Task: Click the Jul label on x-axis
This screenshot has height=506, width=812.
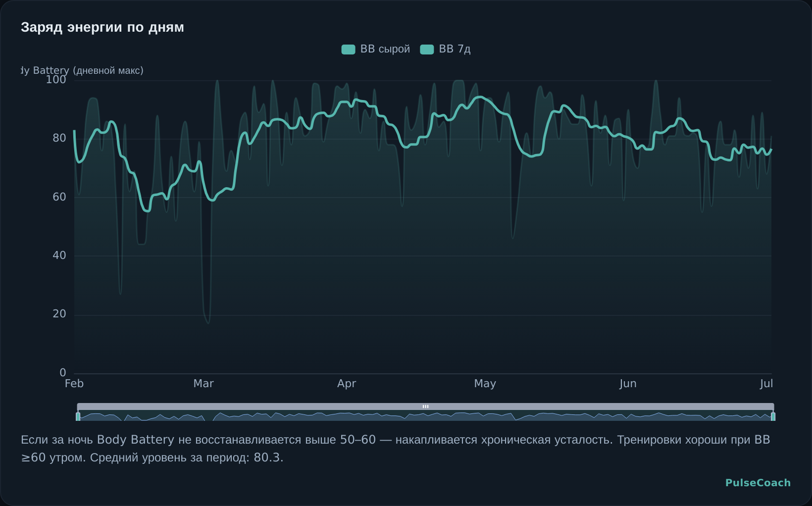Action: pos(766,384)
